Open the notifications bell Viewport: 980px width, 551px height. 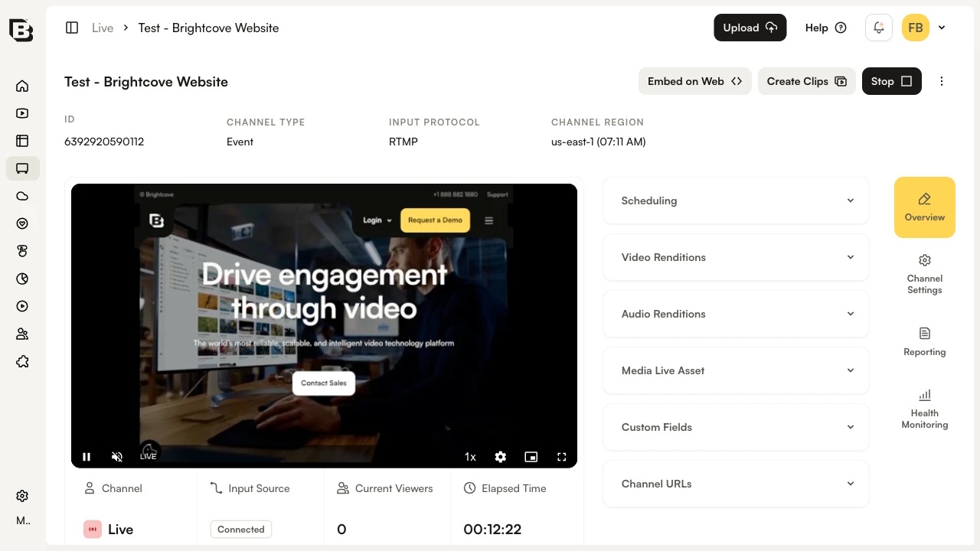pos(879,28)
